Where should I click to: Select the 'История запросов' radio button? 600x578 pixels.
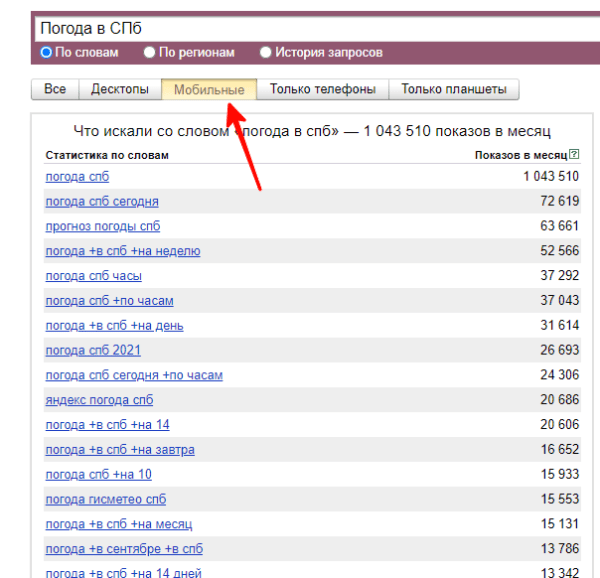click(x=266, y=52)
